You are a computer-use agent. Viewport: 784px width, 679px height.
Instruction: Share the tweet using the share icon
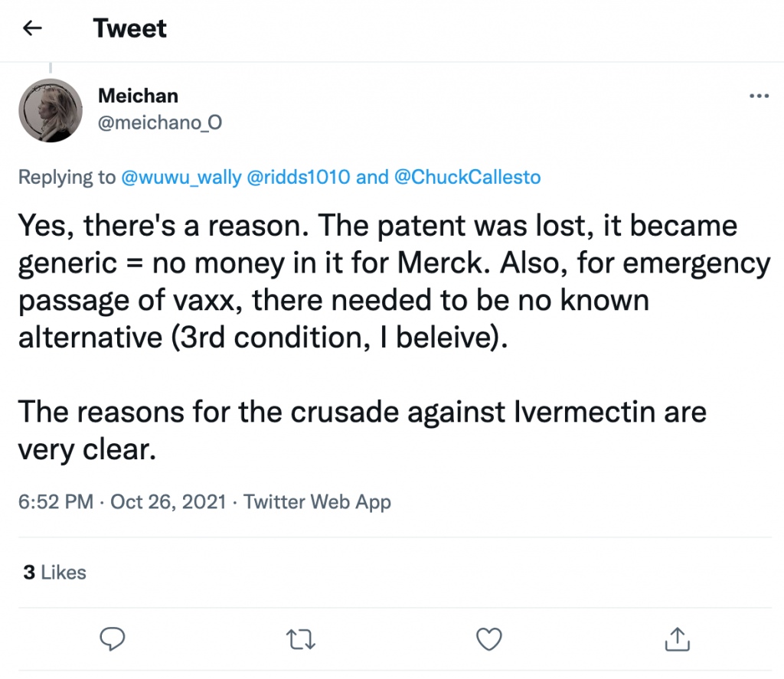[x=676, y=638]
